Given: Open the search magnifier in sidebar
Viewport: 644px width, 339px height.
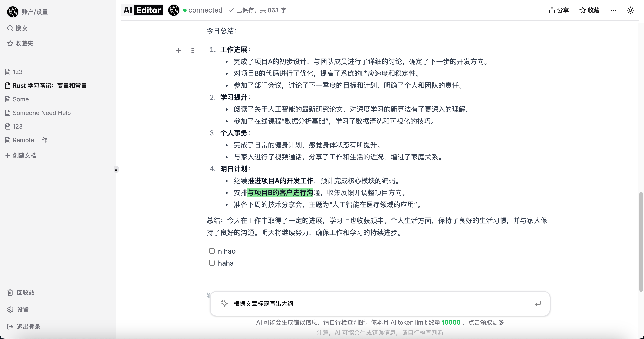Looking at the screenshot, I should tap(10, 28).
